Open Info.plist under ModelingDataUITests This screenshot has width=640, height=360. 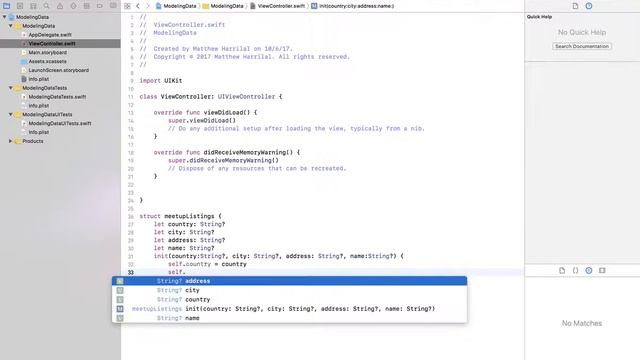(38, 132)
